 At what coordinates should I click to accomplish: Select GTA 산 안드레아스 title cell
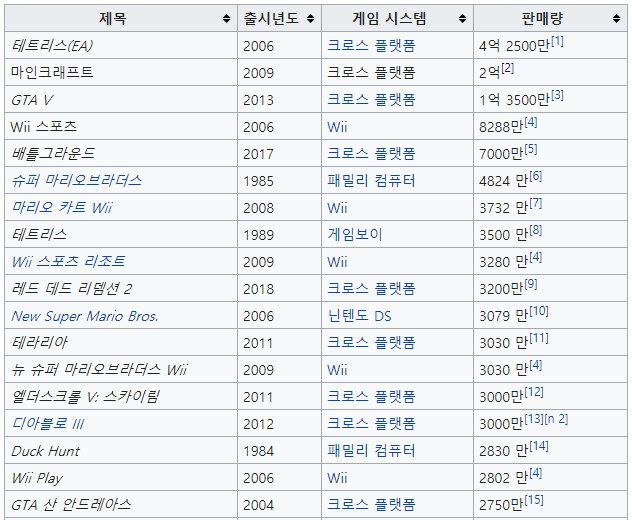tap(121, 504)
